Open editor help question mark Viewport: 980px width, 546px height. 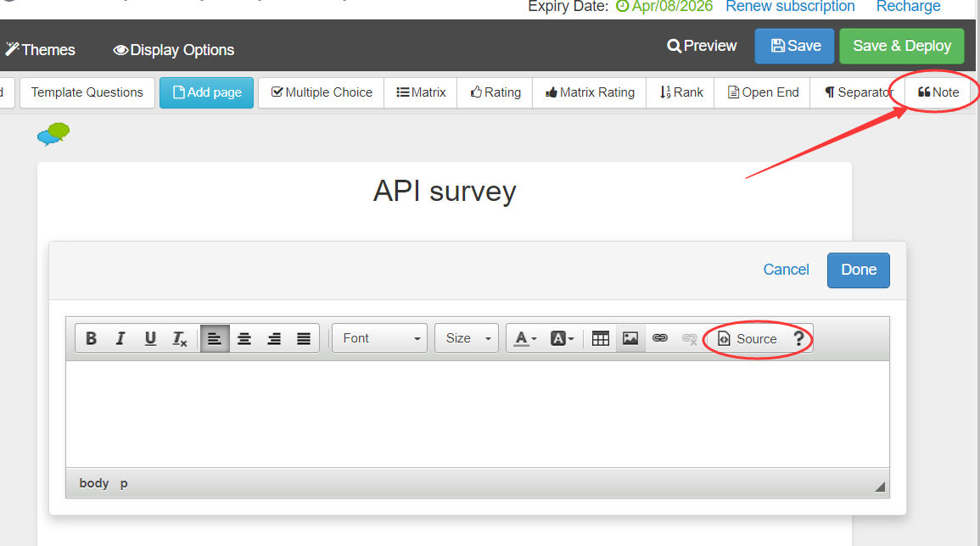[x=798, y=338]
